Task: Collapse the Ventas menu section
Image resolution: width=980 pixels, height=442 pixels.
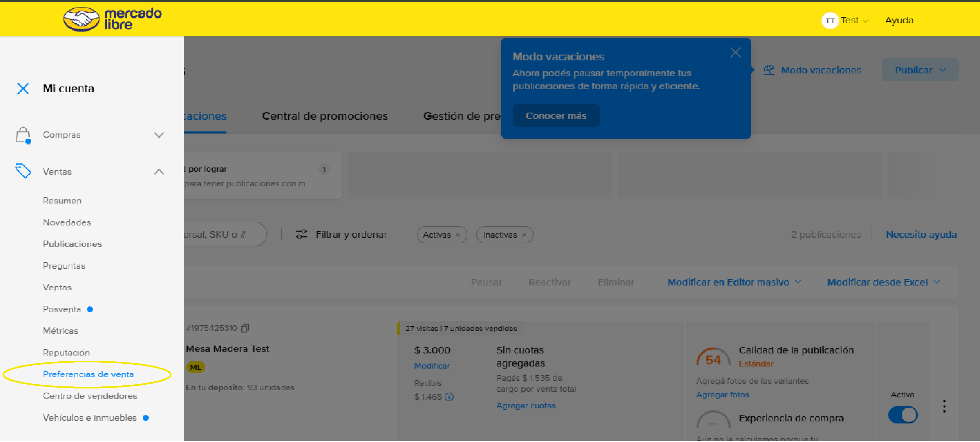Action: coord(159,172)
